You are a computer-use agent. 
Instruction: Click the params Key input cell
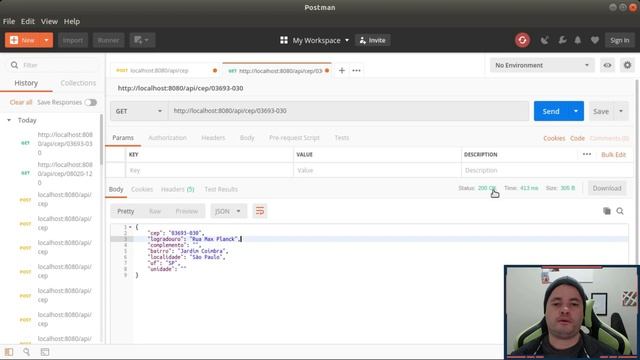[x=209, y=170]
